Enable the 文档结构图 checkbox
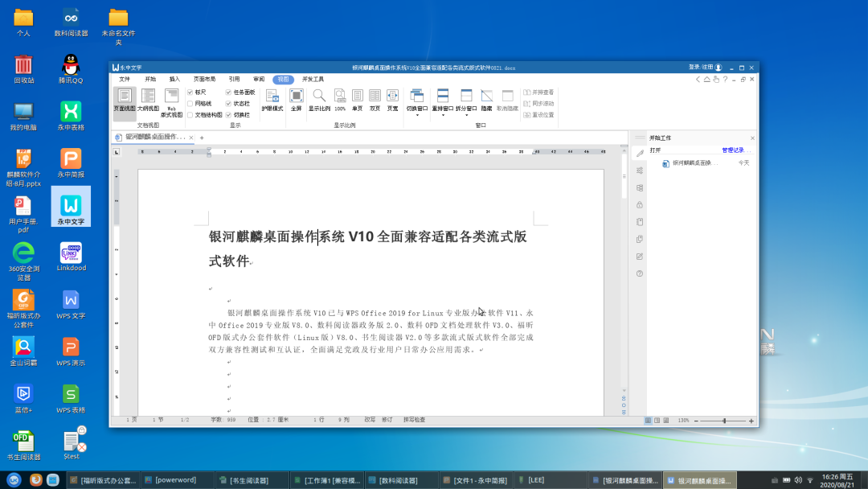868x489 pixels. tap(190, 115)
